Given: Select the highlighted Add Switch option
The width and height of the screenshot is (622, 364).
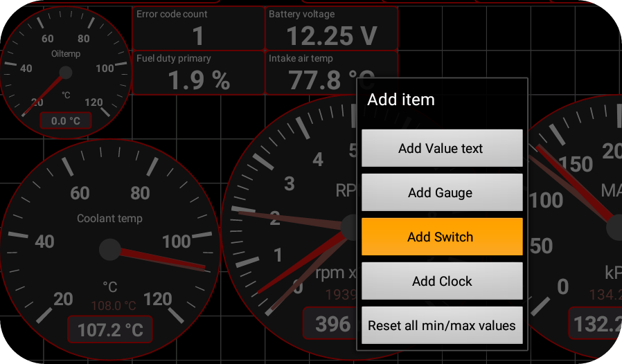Looking at the screenshot, I should 441,237.
